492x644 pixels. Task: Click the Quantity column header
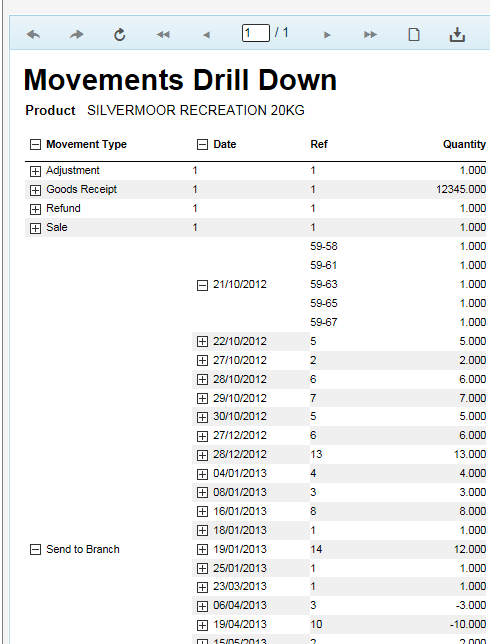464,144
